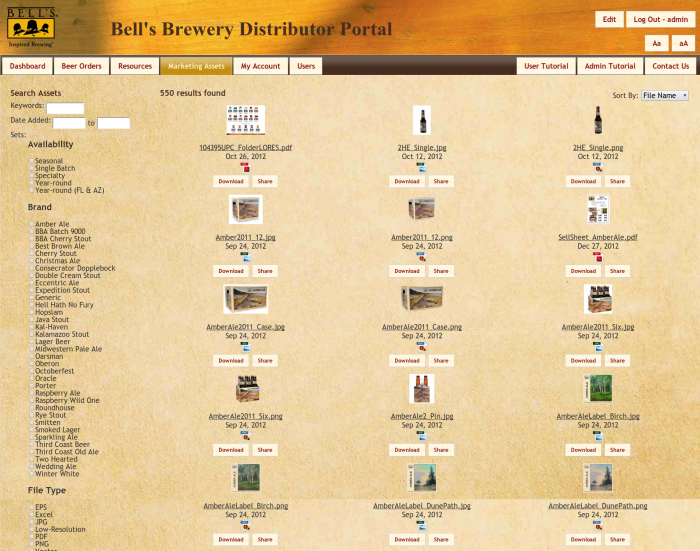Click the Edit button
This screenshot has width=700, height=551.
click(609, 19)
